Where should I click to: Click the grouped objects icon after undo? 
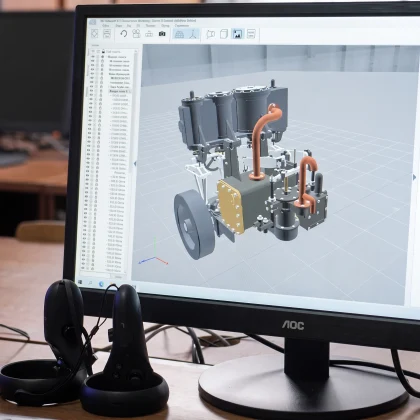[x=136, y=33]
